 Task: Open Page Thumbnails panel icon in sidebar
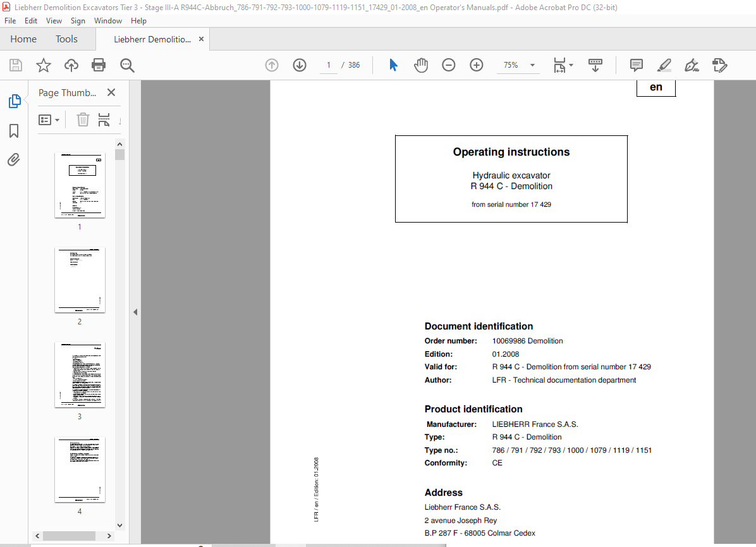(15, 101)
